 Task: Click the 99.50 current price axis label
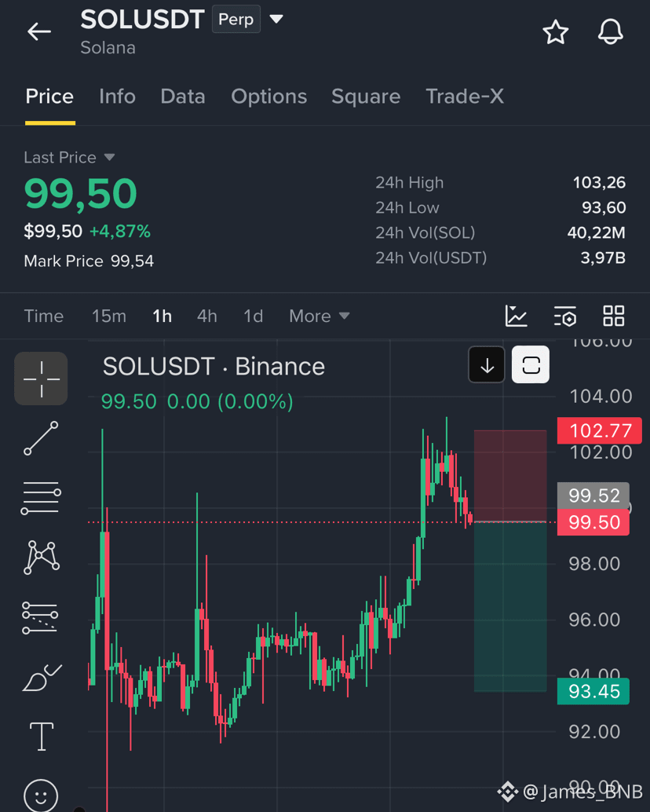[593, 522]
